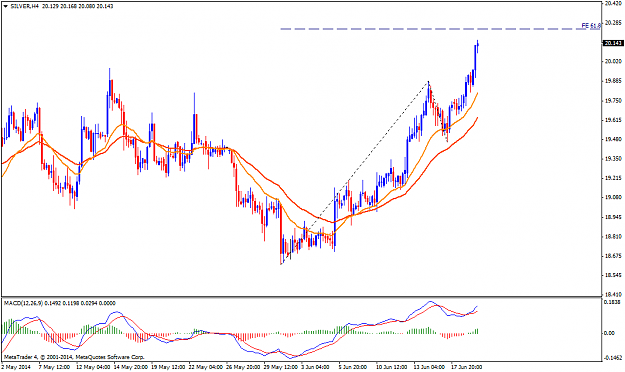Select the FE 61.8 Fibonacci expansion label
The height and width of the screenshot is (372, 625).
[591, 26]
